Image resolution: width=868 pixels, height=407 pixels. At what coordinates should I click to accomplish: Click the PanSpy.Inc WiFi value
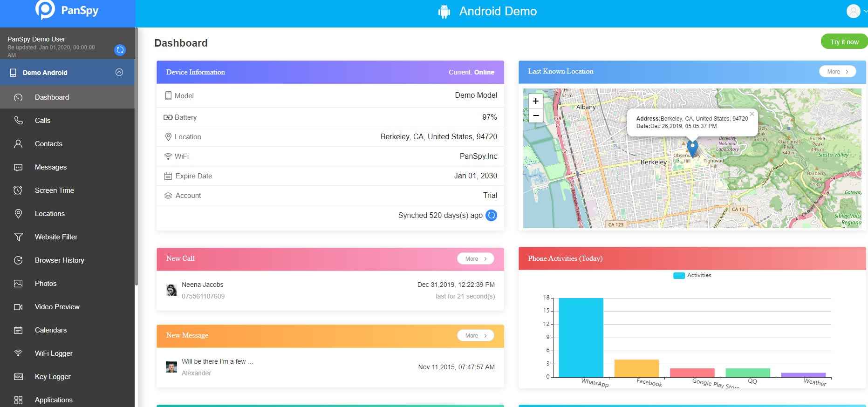click(x=478, y=156)
